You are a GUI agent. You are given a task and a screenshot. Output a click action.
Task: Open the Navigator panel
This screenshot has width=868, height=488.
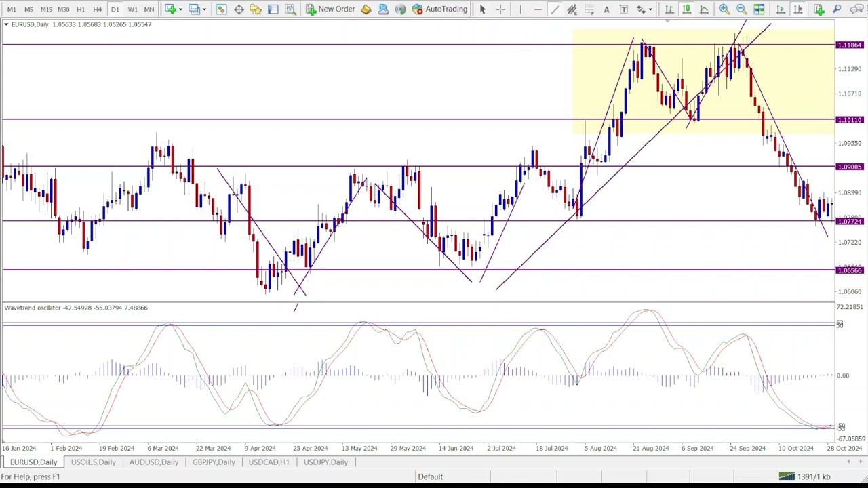256,9
